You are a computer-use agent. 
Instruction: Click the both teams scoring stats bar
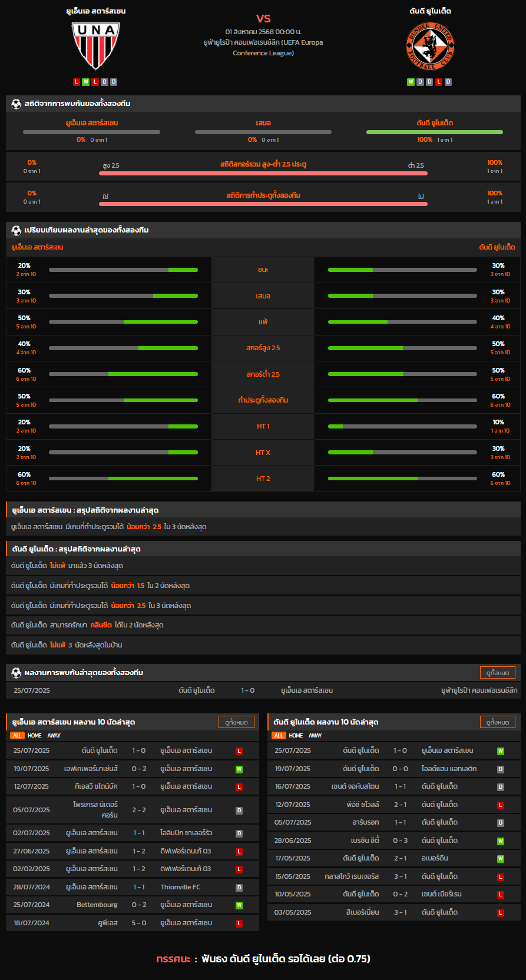pyautogui.click(x=263, y=204)
